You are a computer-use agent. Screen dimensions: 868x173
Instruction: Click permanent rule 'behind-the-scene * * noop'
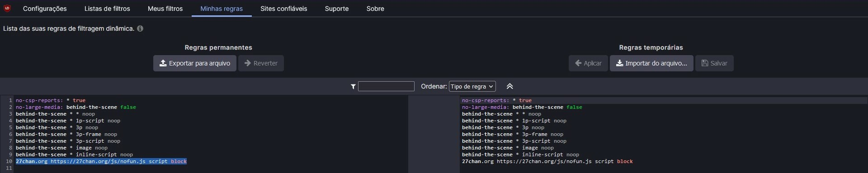(x=55, y=114)
